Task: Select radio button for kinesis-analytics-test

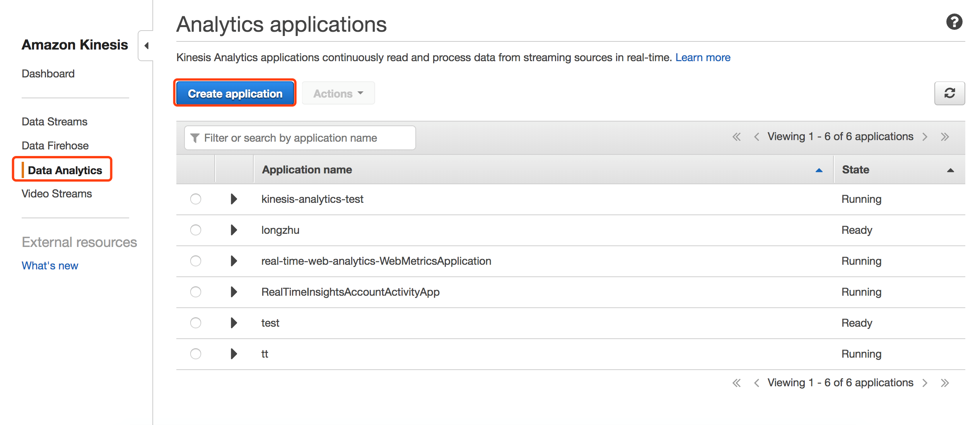Action: pyautogui.click(x=196, y=199)
